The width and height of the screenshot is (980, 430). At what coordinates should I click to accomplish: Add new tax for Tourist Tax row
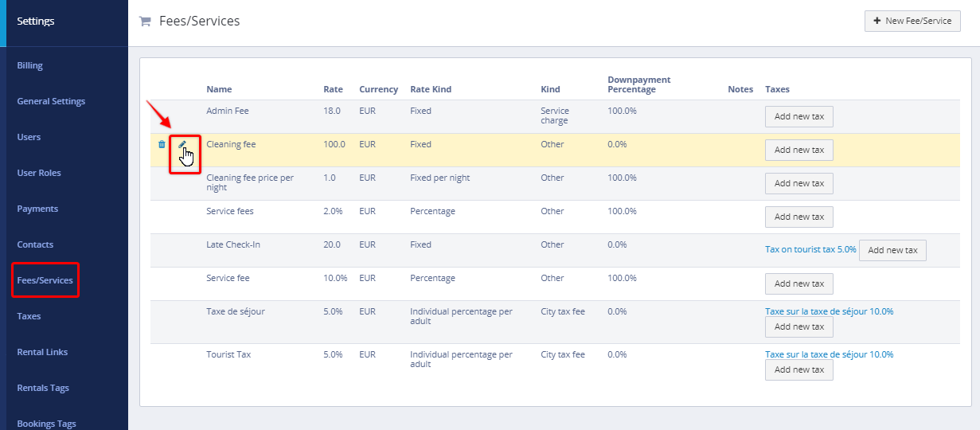[798, 369]
